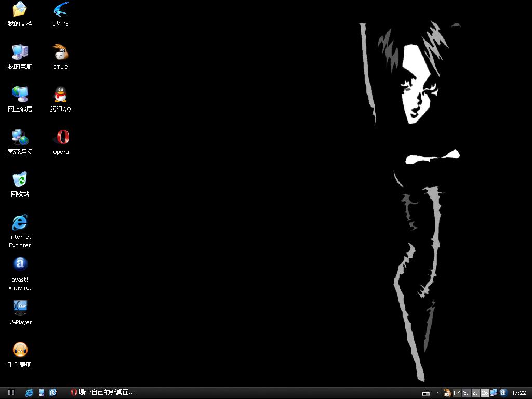Open the 迅雷5 (Thunder) desktop icon
This screenshot has height=399, width=532.
coord(60,10)
